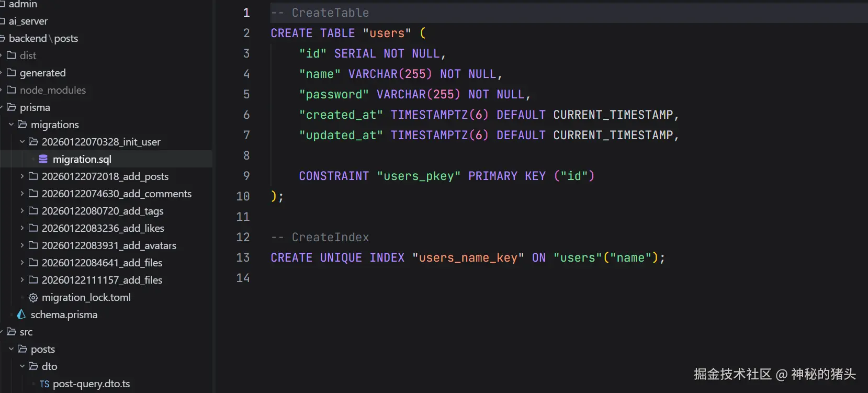
Task: Select the prisma folder name
Action: (35, 107)
